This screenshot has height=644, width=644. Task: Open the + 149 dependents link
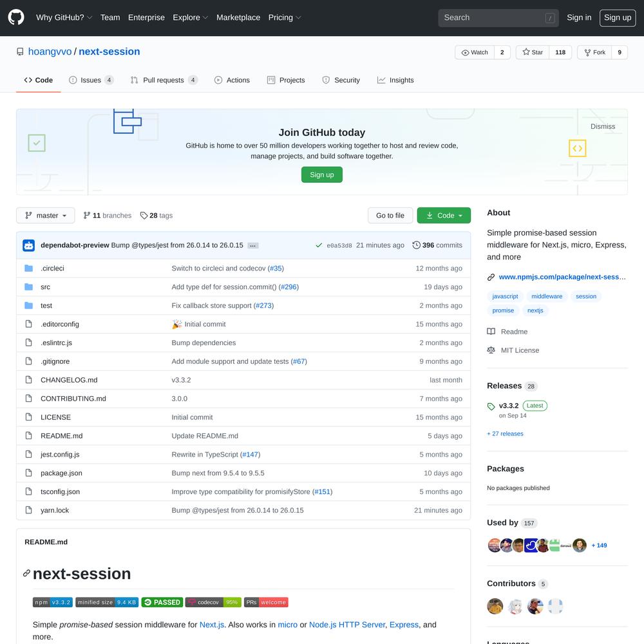tap(599, 545)
